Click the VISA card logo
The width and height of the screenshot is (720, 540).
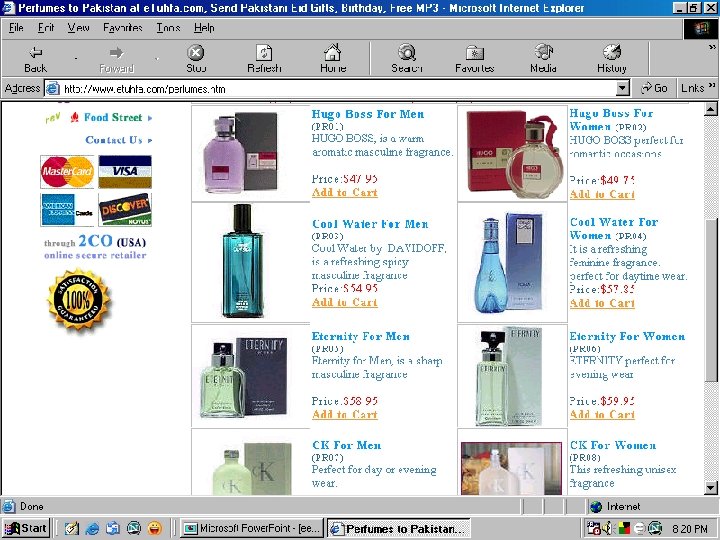[125, 172]
